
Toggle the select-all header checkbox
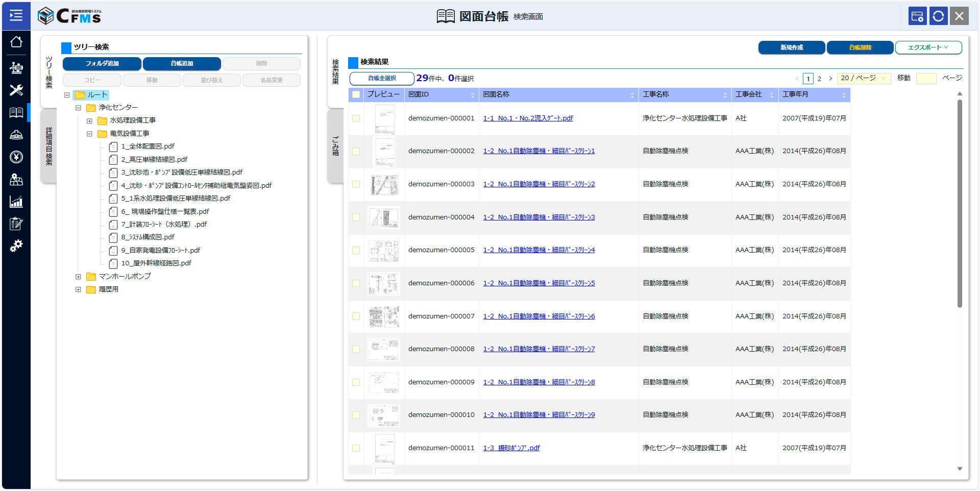pos(356,94)
